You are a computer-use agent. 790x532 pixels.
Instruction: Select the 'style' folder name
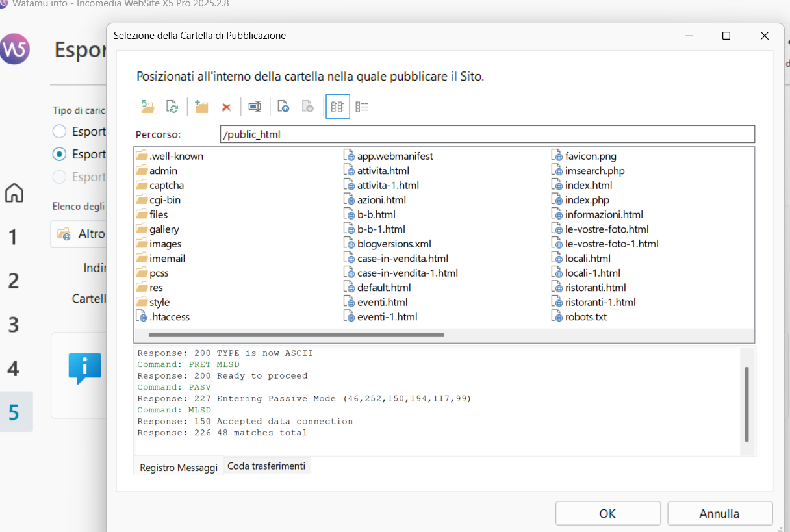(159, 302)
